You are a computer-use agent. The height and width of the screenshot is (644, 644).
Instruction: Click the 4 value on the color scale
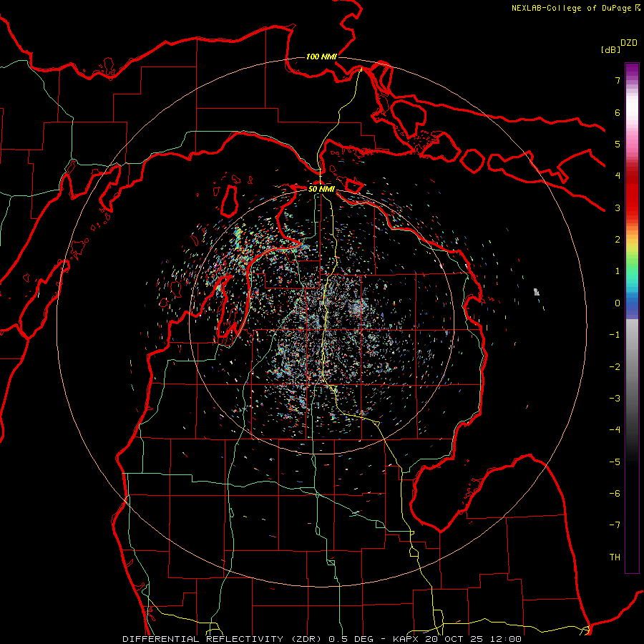[618, 176]
